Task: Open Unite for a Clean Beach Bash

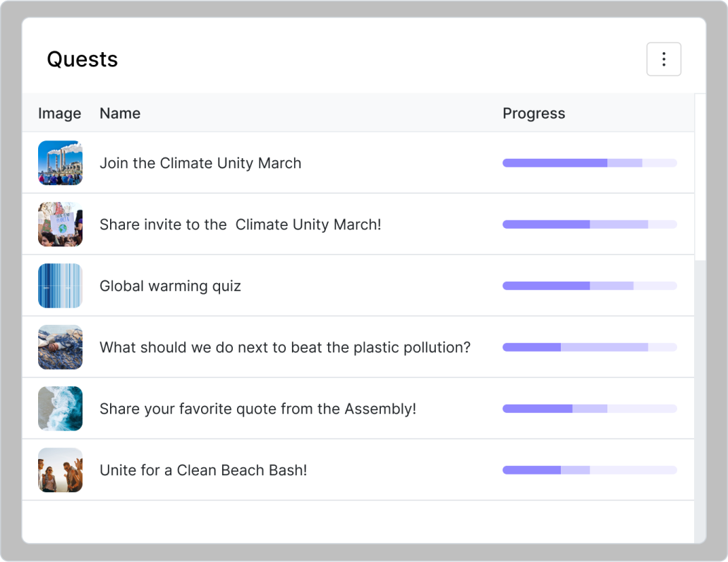Action: coord(203,470)
